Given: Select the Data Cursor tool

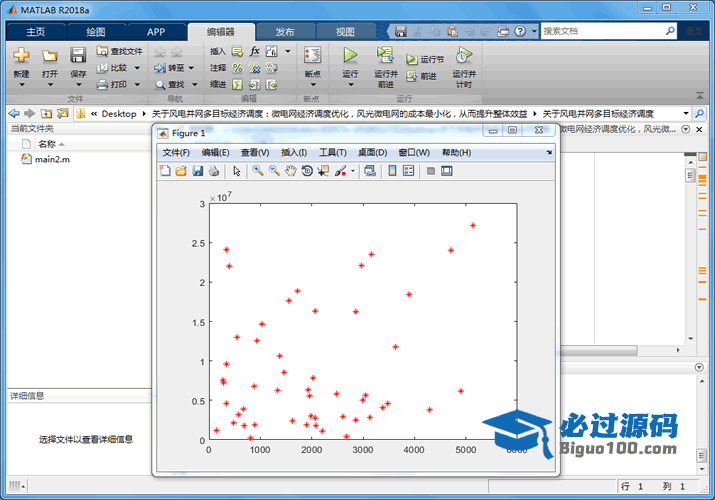Looking at the screenshot, I should point(322,171).
